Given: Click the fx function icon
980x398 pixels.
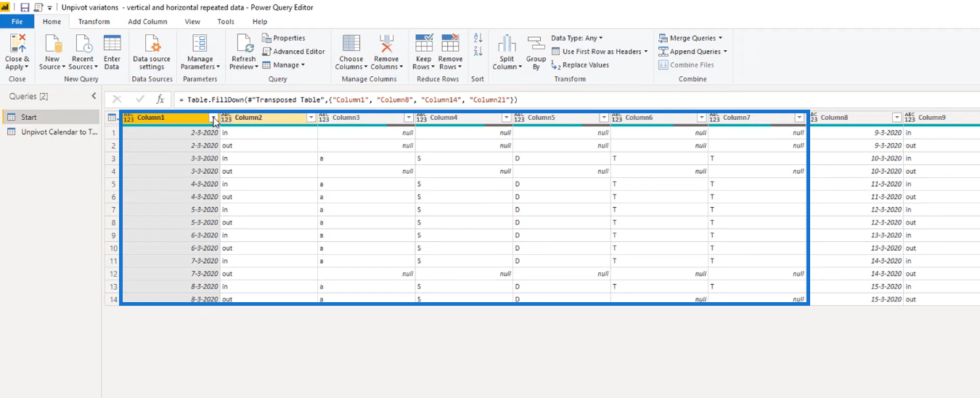Looking at the screenshot, I should (160, 99).
